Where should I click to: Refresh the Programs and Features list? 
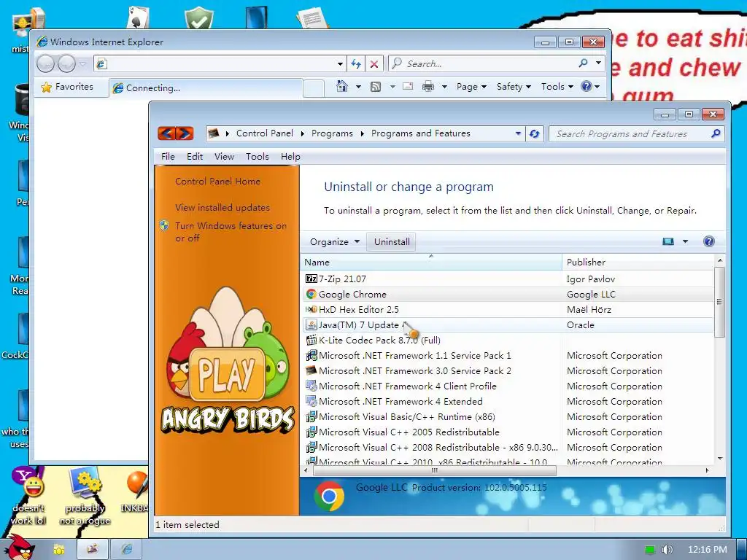coord(535,134)
